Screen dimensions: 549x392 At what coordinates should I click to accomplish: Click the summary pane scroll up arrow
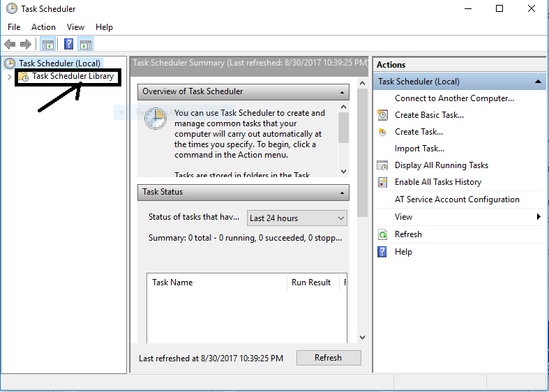[x=362, y=83]
